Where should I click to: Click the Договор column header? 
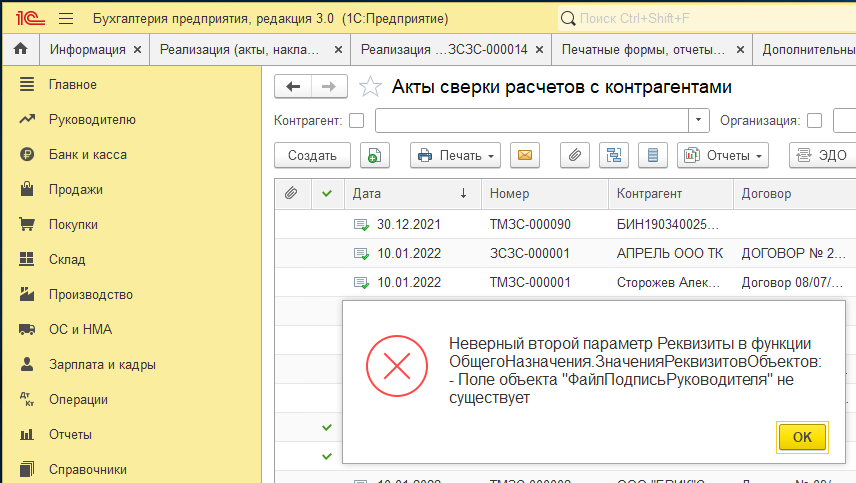(x=795, y=193)
